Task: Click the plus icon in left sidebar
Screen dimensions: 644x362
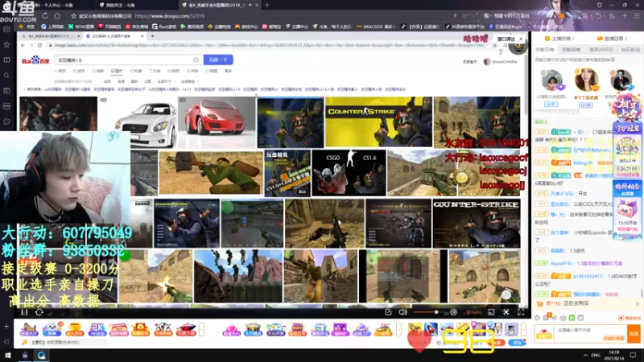Action: pos(6,327)
